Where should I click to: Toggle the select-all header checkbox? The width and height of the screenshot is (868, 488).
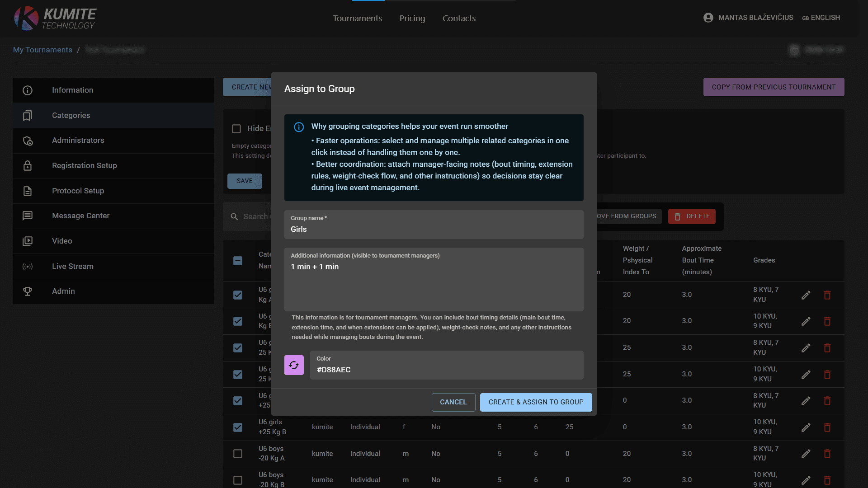(x=238, y=261)
